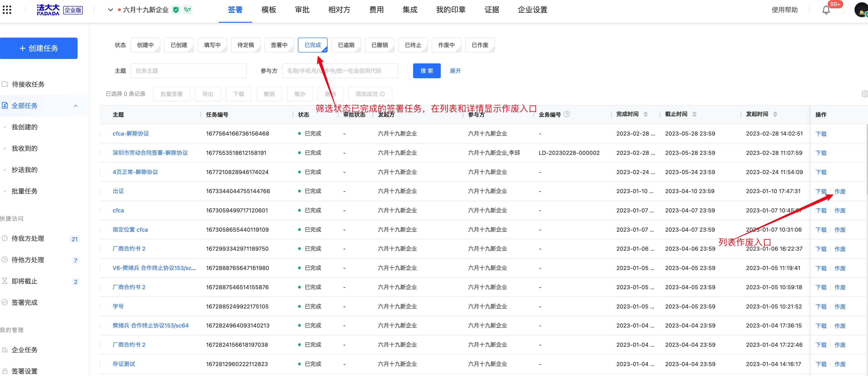Click the 签署设置 lock icon

pos(5,371)
